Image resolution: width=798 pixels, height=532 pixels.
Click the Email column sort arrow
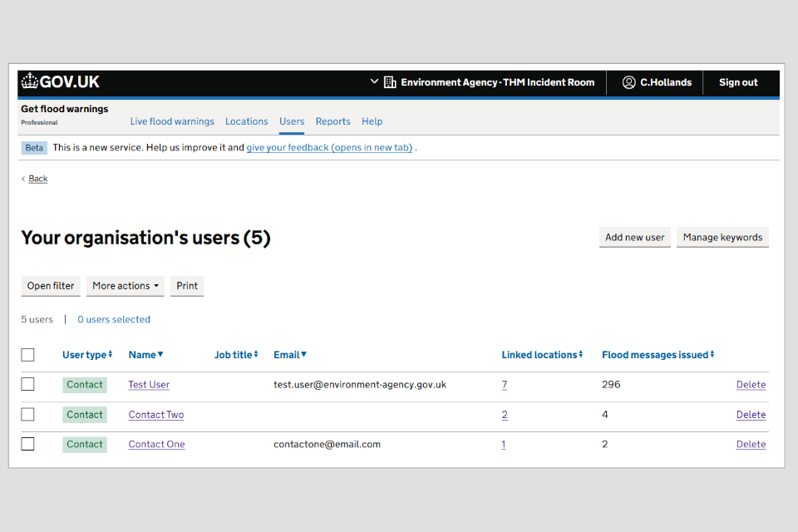coord(304,355)
